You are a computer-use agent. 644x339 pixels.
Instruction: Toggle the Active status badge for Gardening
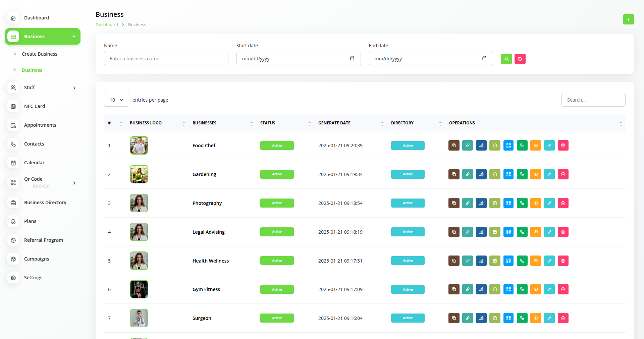(x=277, y=174)
